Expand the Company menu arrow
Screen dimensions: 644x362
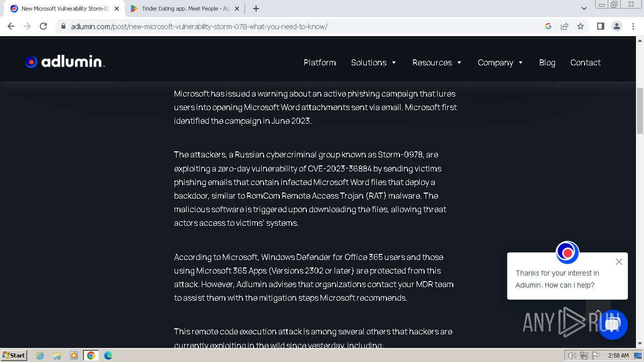click(521, 62)
